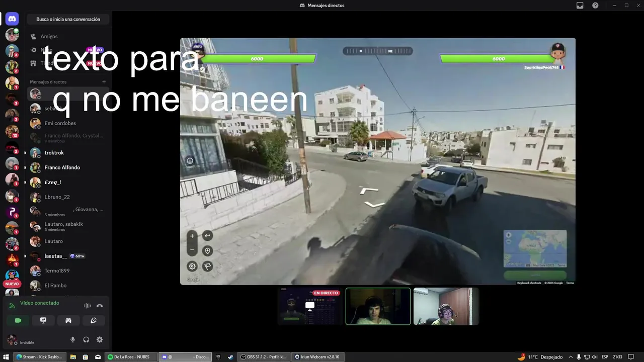Open chat with troktrok
The image size is (644, 362).
click(x=68, y=153)
